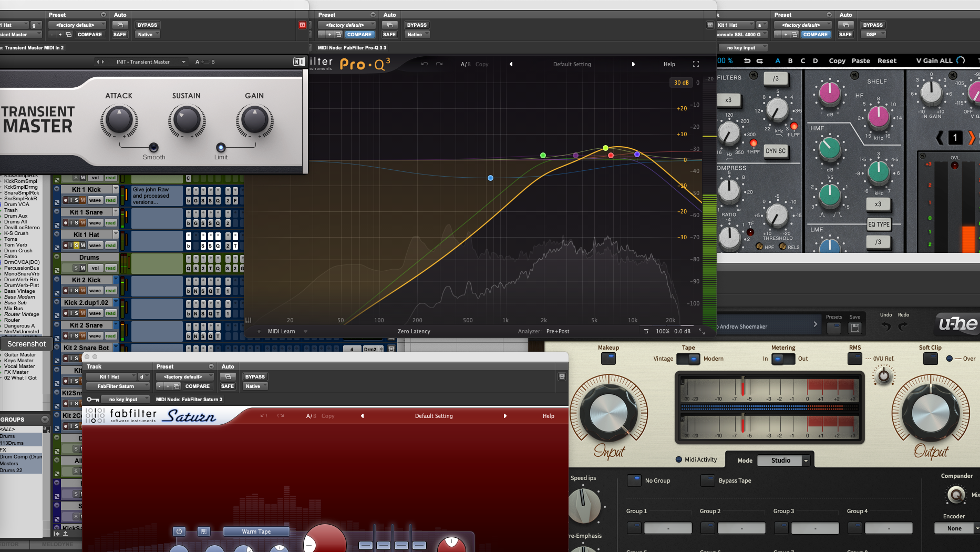The image size is (980, 552).
Task: Toggle the Soft Clip switch
Action: 930,359
